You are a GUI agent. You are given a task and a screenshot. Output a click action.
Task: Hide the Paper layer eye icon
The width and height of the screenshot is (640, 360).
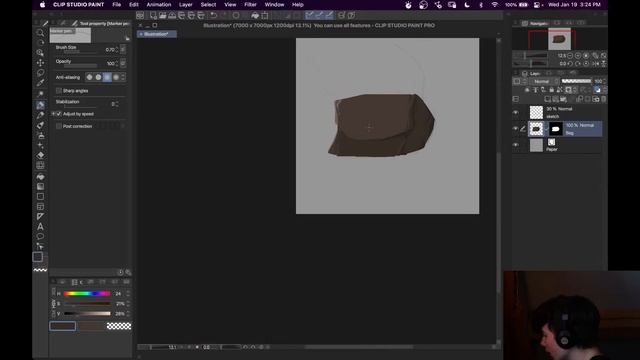pyautogui.click(x=516, y=145)
